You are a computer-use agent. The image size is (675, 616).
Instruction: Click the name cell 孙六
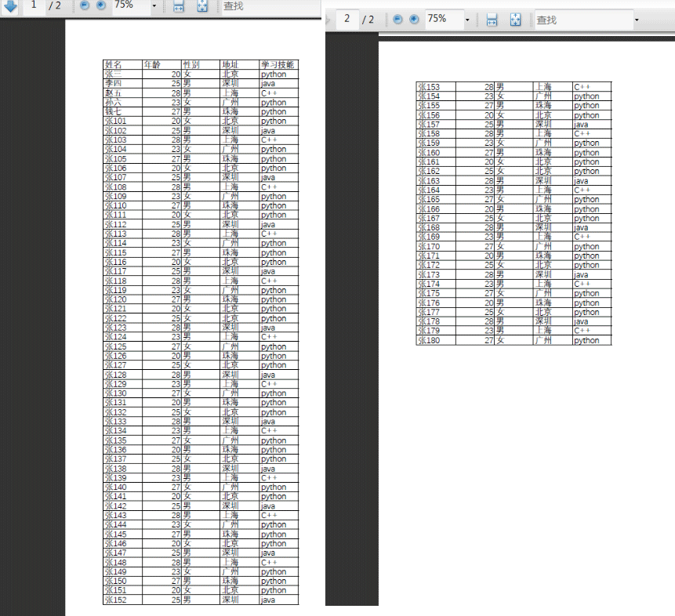pos(122,103)
